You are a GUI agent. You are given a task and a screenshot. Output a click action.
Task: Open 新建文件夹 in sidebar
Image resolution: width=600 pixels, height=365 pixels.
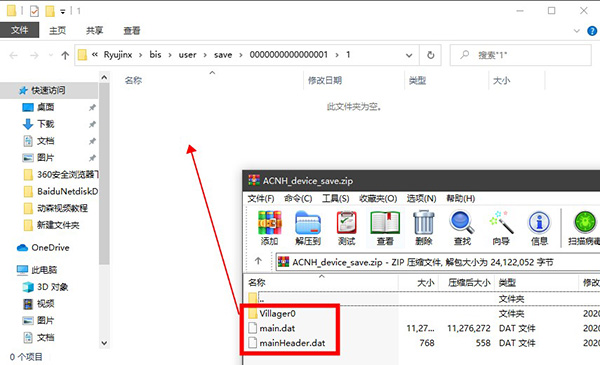[x=58, y=225]
